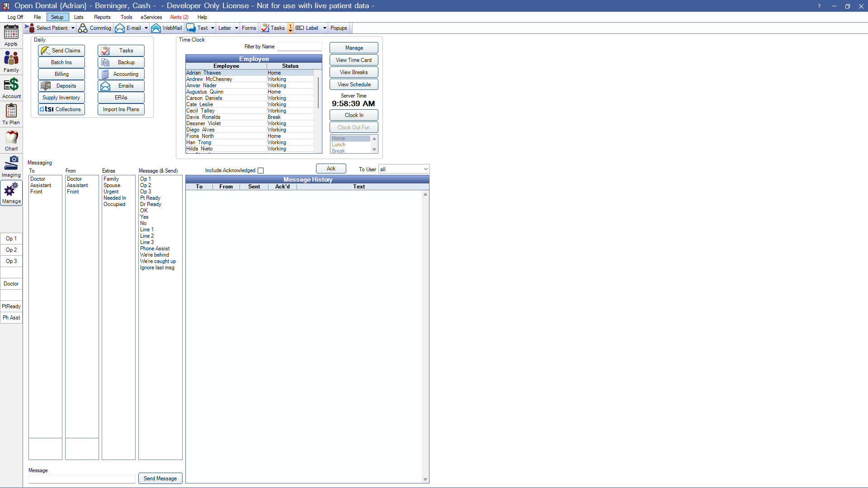Go to the Imaging module

(11, 166)
